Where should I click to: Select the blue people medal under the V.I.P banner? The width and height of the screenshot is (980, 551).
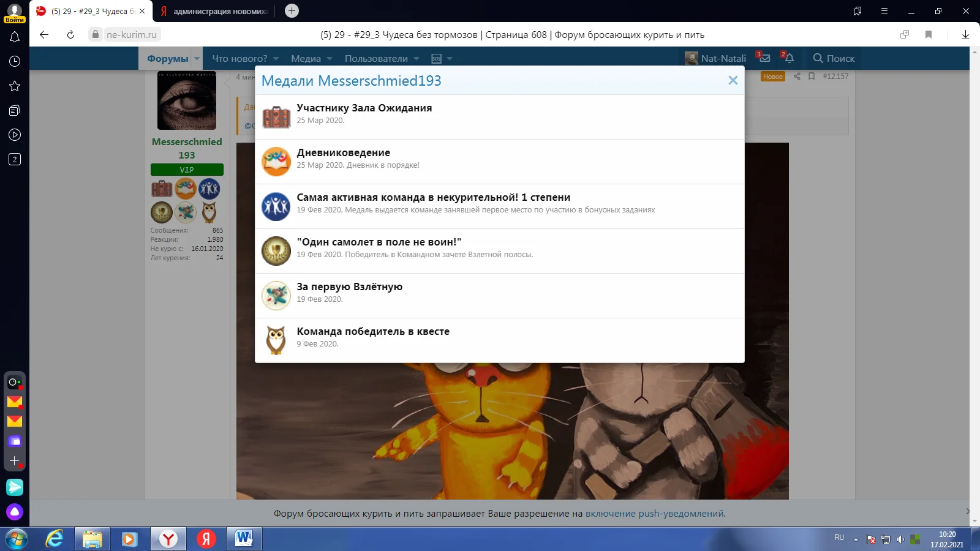[209, 189]
